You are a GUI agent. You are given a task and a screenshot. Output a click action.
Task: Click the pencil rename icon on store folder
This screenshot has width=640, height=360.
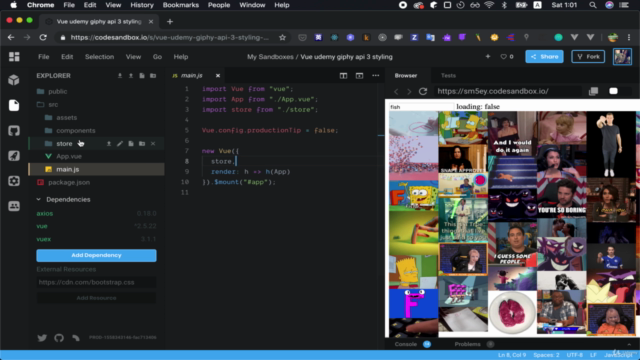120,144
